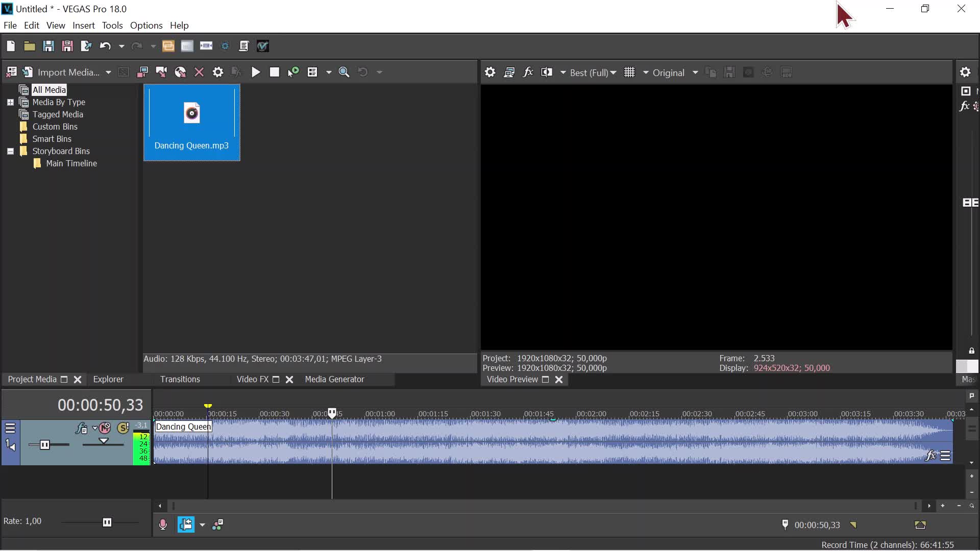980x551 pixels.
Task: Toggle the auto ripple button
Action: [x=186, y=524]
